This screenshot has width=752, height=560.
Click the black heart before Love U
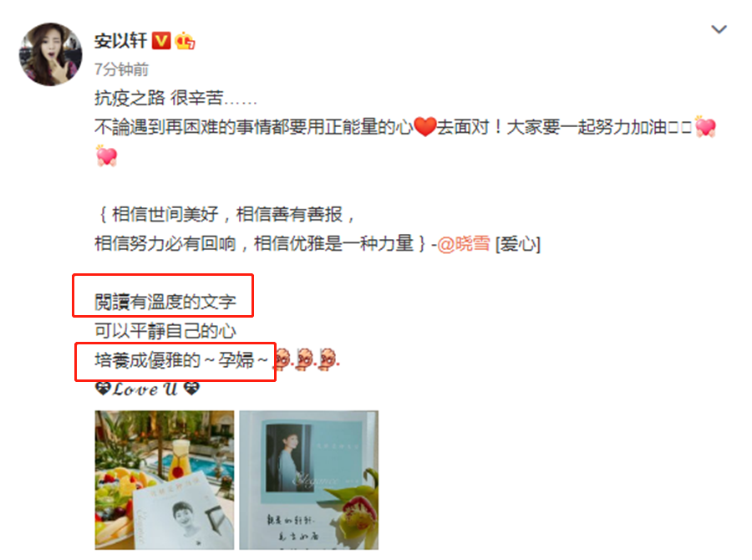pyautogui.click(x=103, y=388)
